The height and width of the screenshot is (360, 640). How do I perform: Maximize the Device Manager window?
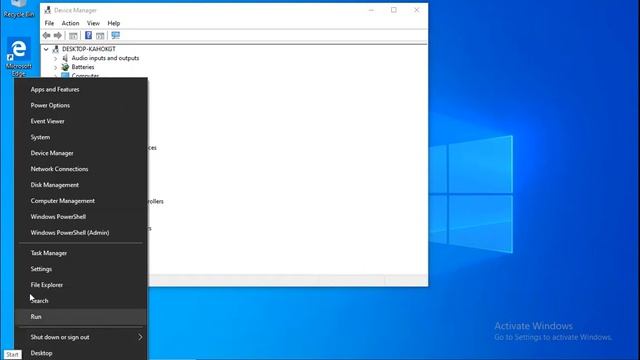[394, 10]
